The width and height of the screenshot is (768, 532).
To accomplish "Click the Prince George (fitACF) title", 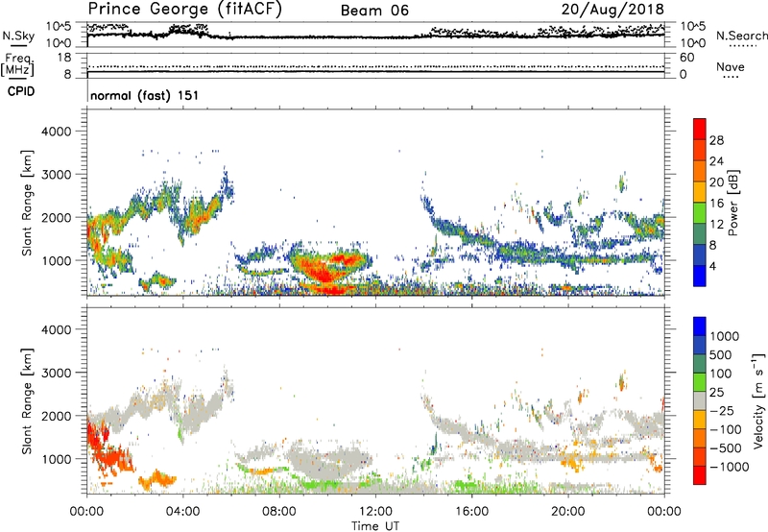I will coord(184,10).
